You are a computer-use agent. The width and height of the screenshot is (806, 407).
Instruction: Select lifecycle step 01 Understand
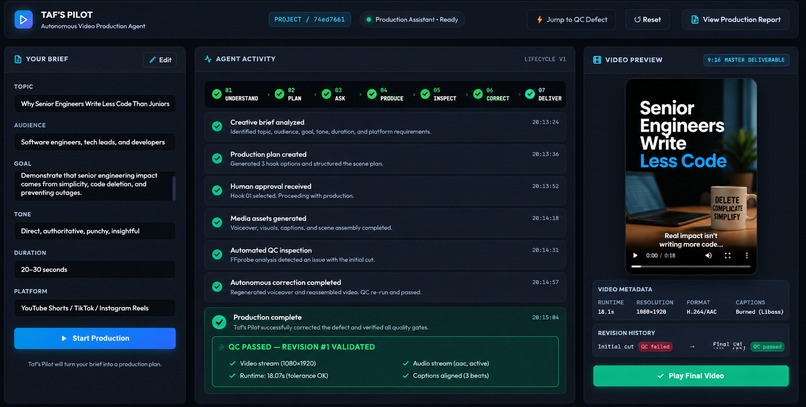coord(235,94)
